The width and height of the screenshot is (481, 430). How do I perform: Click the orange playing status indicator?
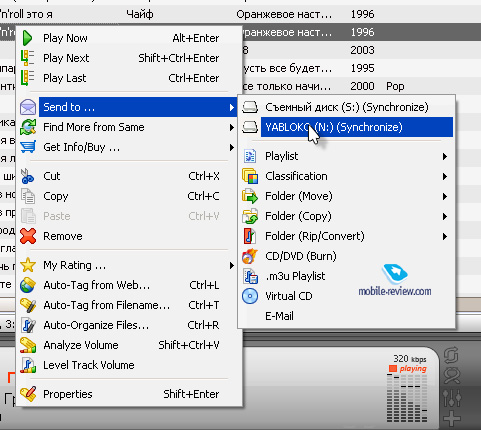(x=408, y=369)
